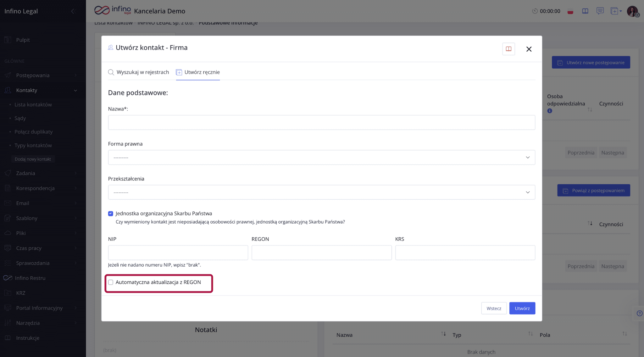Select the Utwórz ręcznie tab
This screenshot has height=357, width=644.
(x=198, y=72)
